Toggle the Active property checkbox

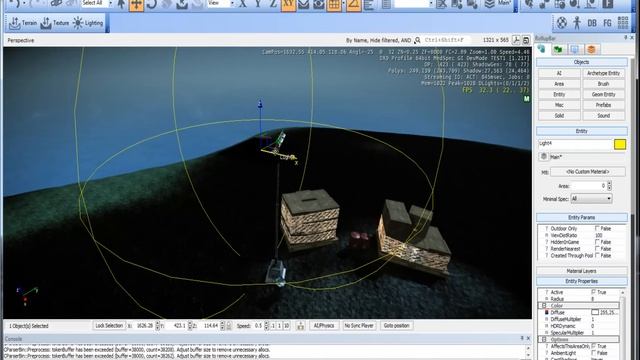[x=593, y=292]
